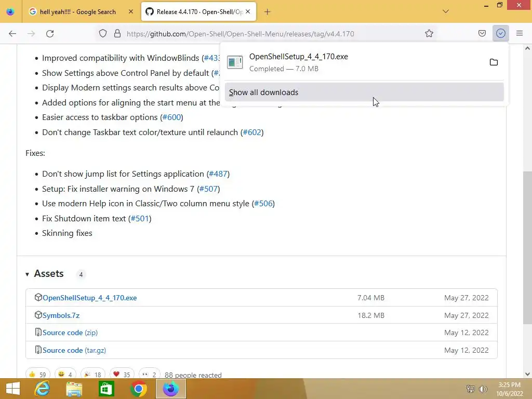Open File Explorer from taskbar

pos(74,389)
